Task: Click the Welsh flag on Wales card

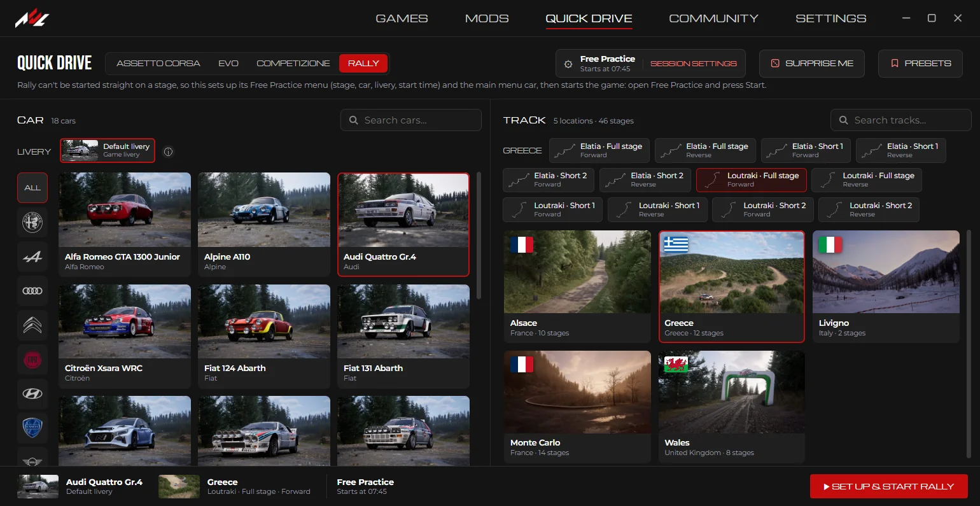Action: (x=676, y=365)
